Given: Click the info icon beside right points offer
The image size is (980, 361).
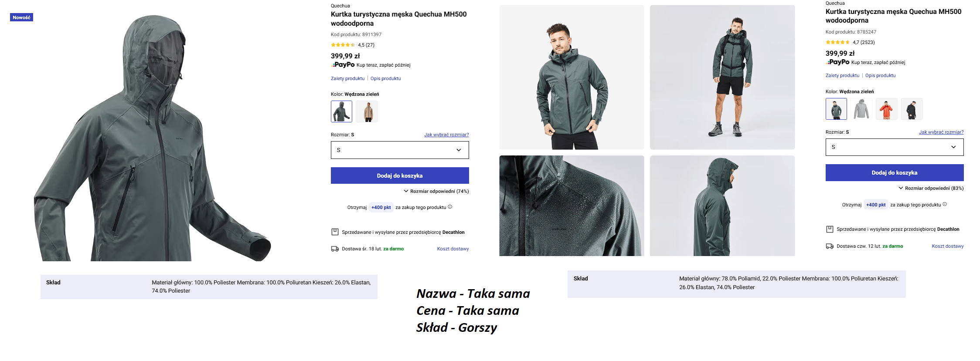Looking at the screenshot, I should click(945, 204).
